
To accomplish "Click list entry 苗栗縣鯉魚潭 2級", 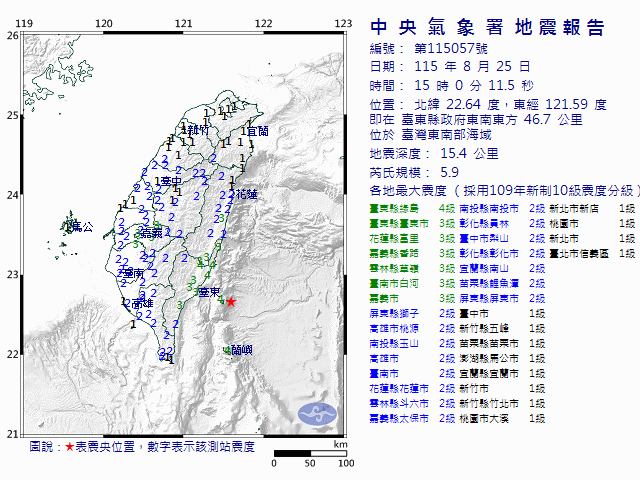I will tap(502, 283).
